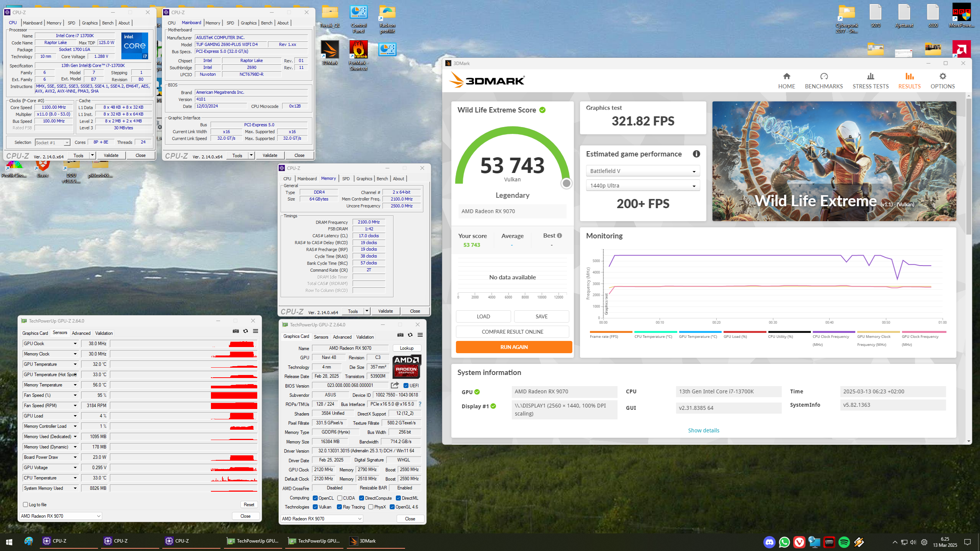This screenshot has width=980, height=551.
Task: Click RUN AGAIN button in 3DMark
Action: 514,347
